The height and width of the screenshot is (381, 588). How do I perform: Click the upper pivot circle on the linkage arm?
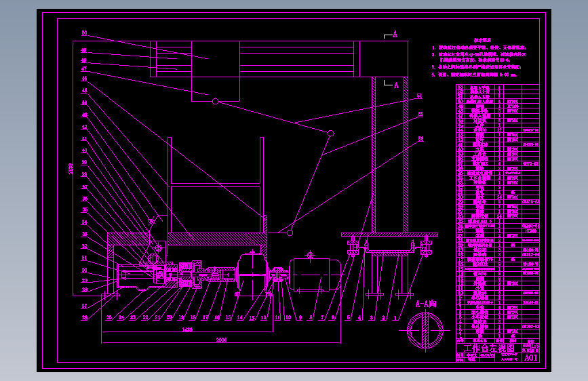point(215,101)
